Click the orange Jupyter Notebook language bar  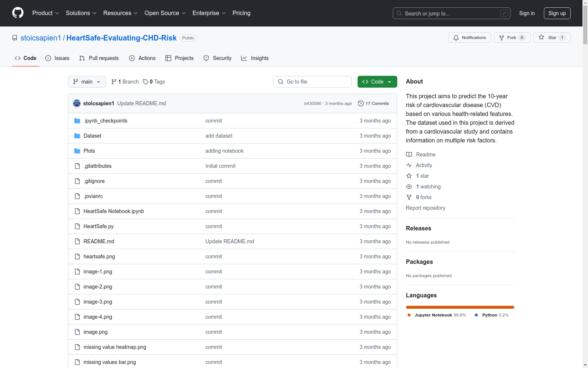pos(460,307)
